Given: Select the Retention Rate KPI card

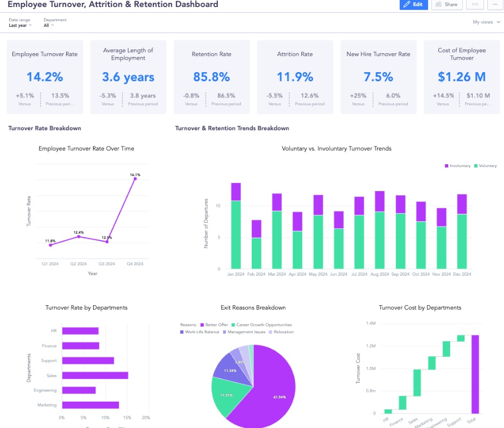Looking at the screenshot, I should click(x=211, y=76).
